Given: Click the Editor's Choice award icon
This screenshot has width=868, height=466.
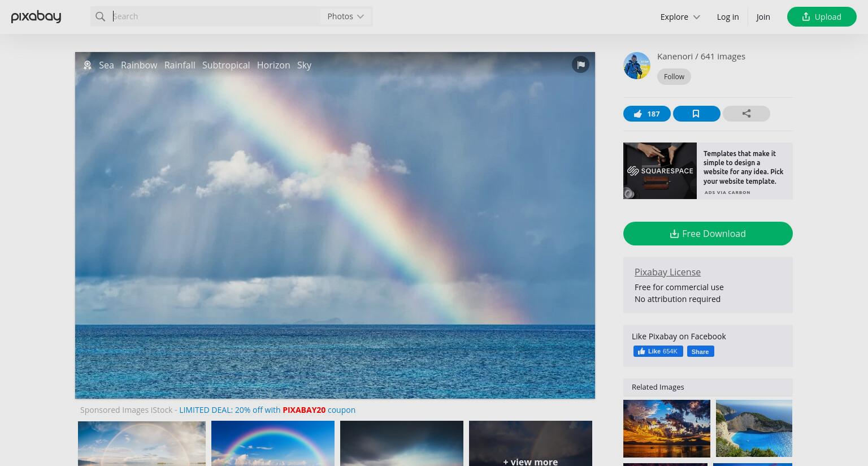Looking at the screenshot, I should tap(88, 65).
